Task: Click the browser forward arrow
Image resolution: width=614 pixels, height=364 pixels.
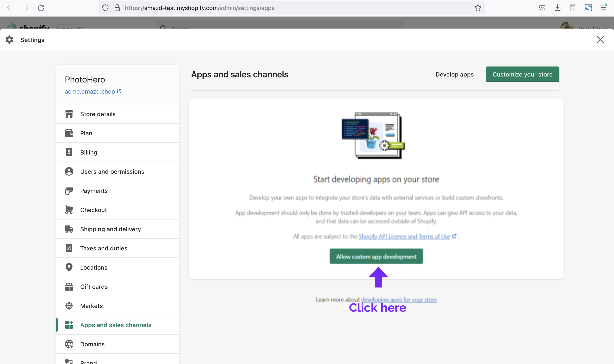Action: click(26, 8)
